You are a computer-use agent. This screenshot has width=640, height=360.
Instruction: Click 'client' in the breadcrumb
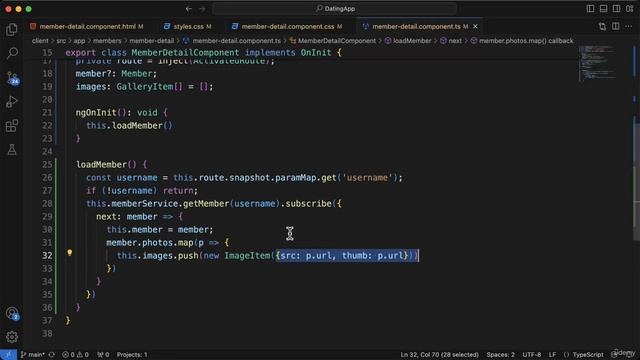(40, 41)
